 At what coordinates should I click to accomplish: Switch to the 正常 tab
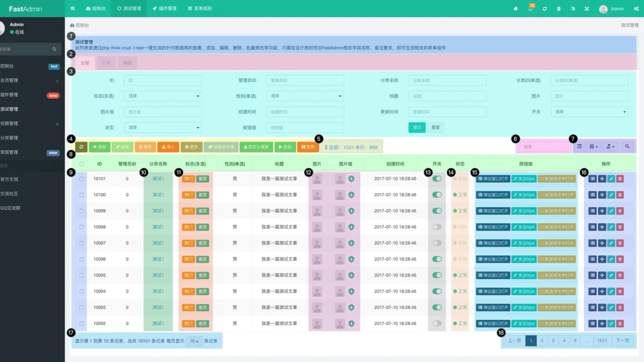[x=106, y=63]
